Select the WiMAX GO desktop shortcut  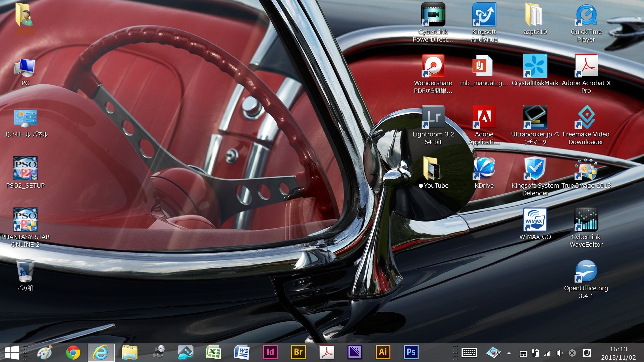pos(535,220)
